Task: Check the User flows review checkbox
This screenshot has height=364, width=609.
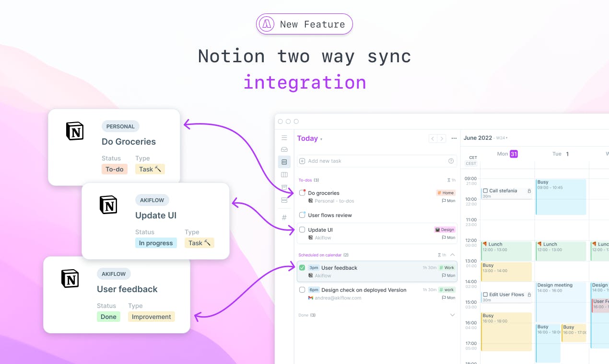Action: (x=302, y=215)
